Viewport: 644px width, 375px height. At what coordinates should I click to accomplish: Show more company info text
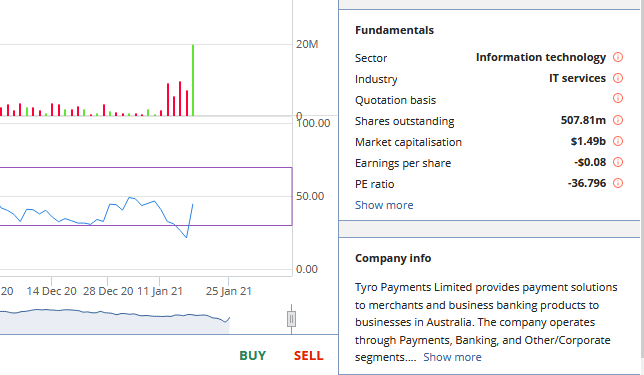[452, 357]
